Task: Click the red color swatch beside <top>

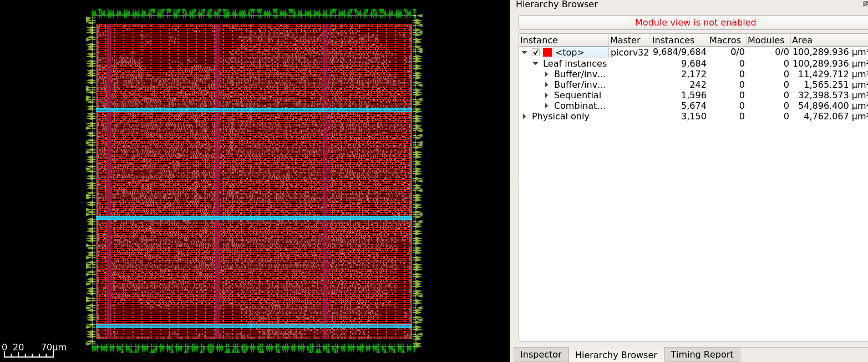Action: (x=547, y=52)
